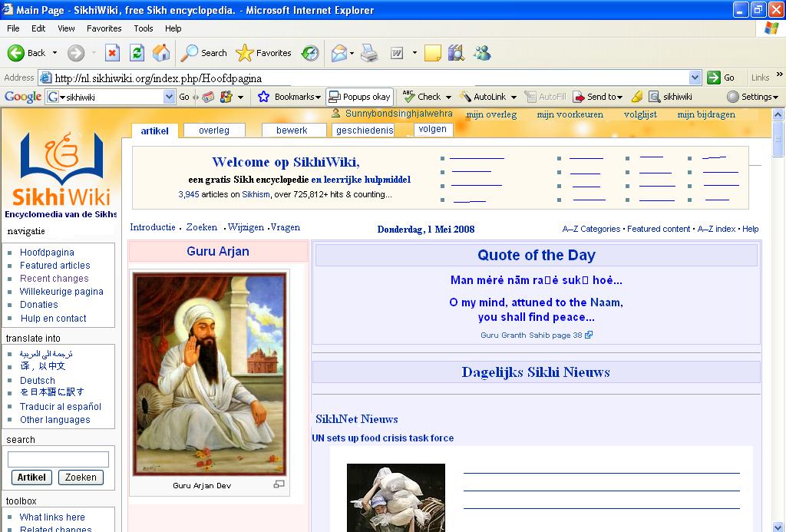Open Google toolbar Settings
This screenshot has width=786, height=532.
752,97
